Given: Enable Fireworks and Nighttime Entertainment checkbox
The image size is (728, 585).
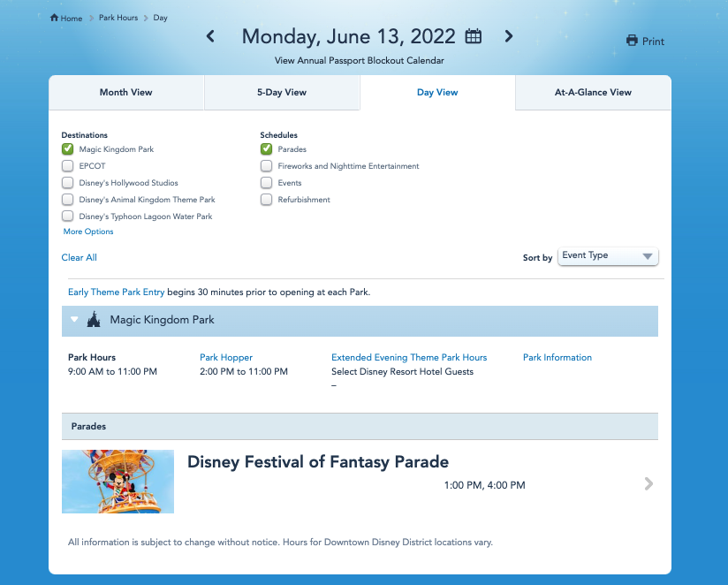Looking at the screenshot, I should click(266, 166).
